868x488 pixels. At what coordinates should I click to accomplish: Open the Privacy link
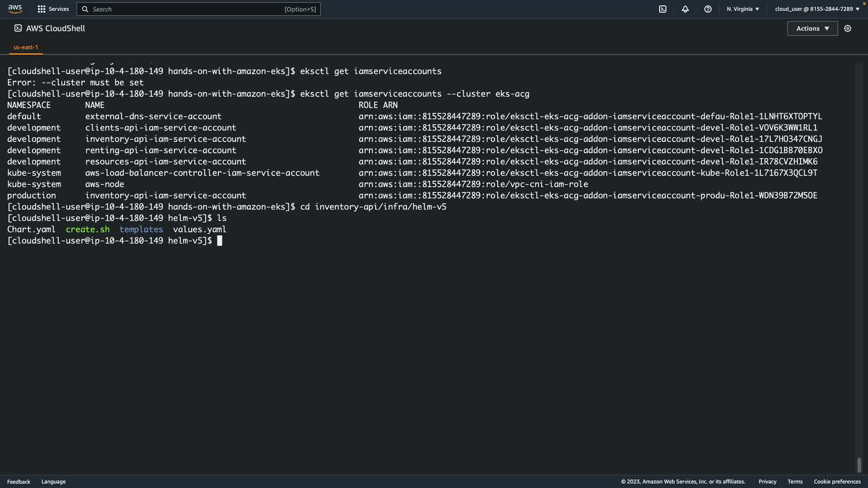(x=767, y=482)
